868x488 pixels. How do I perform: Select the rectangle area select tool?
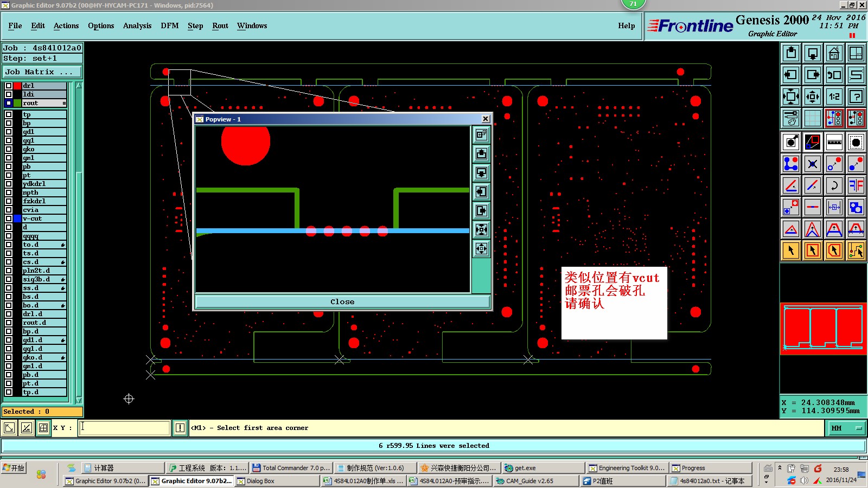click(x=813, y=251)
